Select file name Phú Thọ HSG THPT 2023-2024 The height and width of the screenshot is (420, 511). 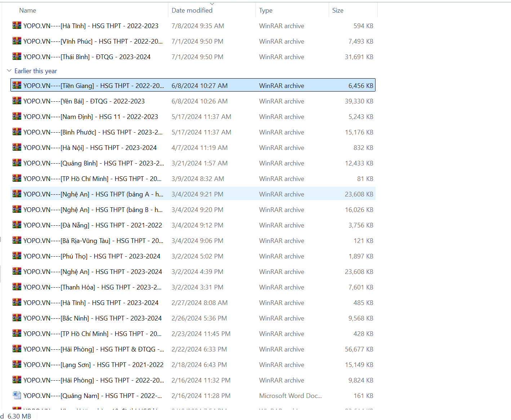[x=92, y=256]
